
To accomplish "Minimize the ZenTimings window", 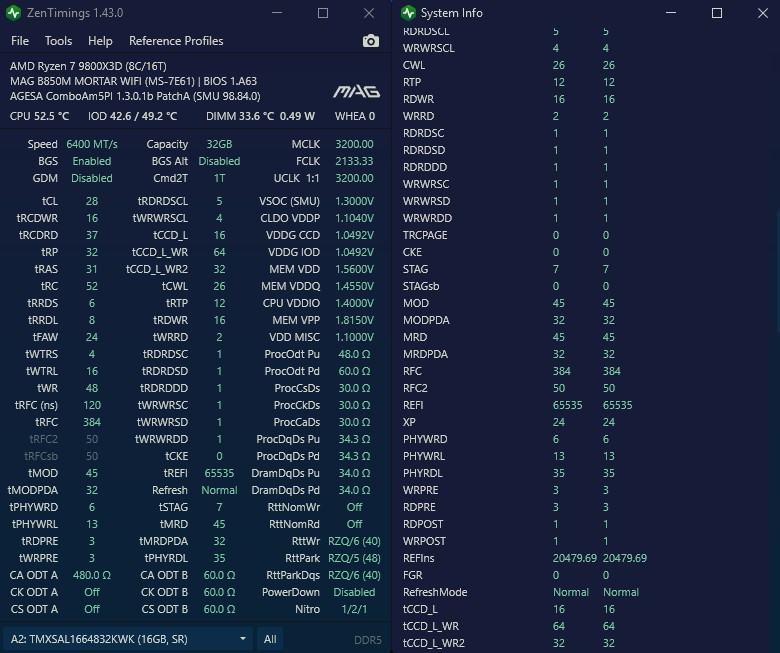I will [277, 13].
